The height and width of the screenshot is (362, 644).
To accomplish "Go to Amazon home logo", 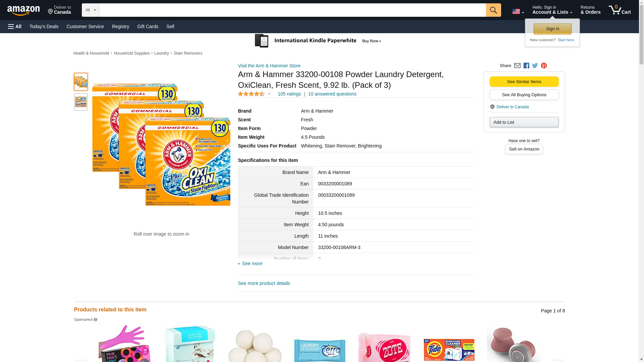I will pyautogui.click(x=23, y=10).
